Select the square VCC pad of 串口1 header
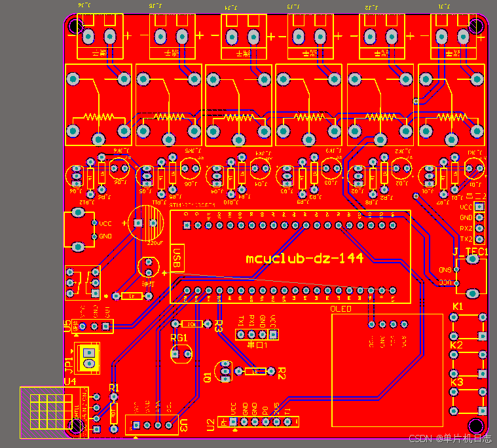 point(273,334)
